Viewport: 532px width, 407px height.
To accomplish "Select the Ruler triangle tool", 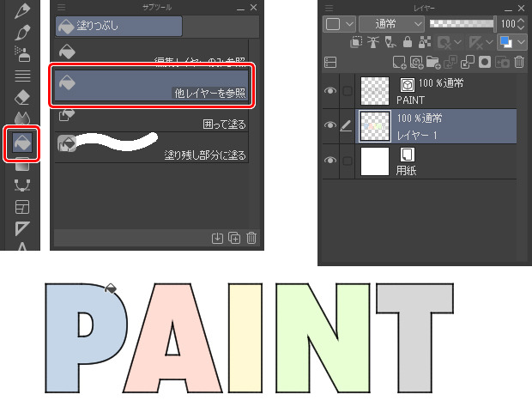I will click(22, 228).
